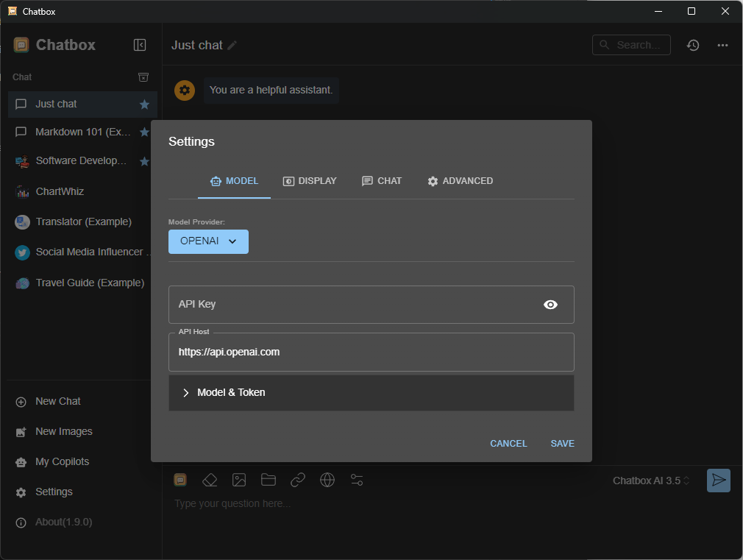
Task: Unstar the Just chat conversation
Action: pyautogui.click(x=144, y=104)
